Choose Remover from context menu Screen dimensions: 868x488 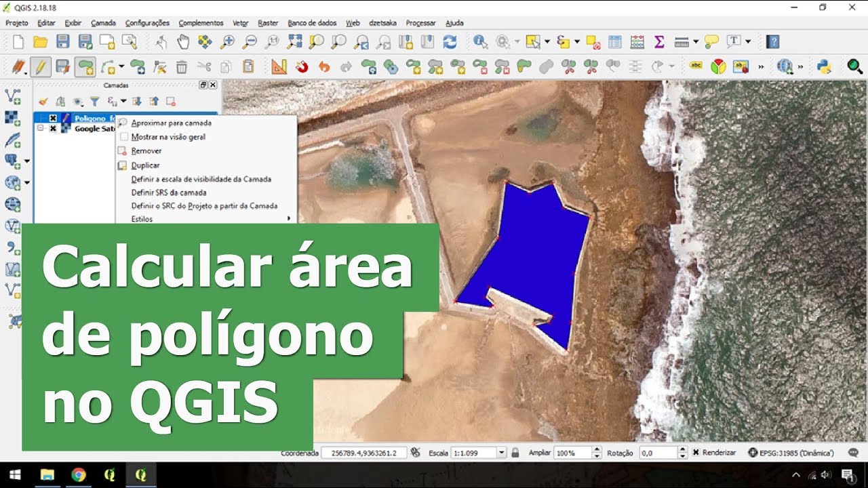pyautogui.click(x=146, y=151)
